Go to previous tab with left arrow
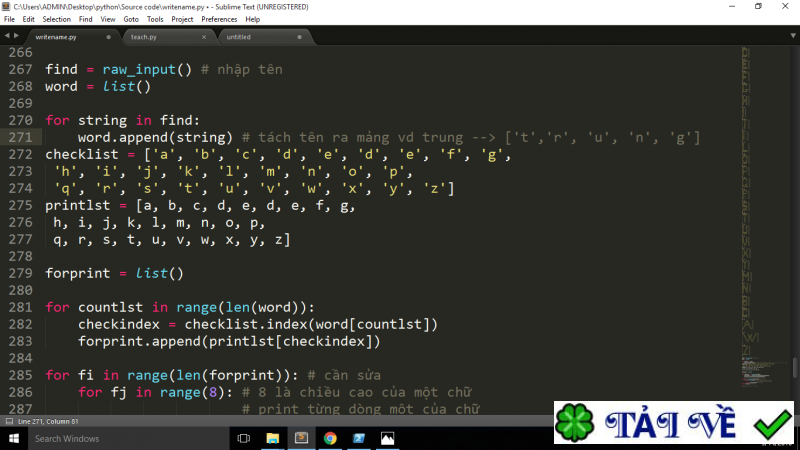800x450 pixels. click(x=7, y=36)
